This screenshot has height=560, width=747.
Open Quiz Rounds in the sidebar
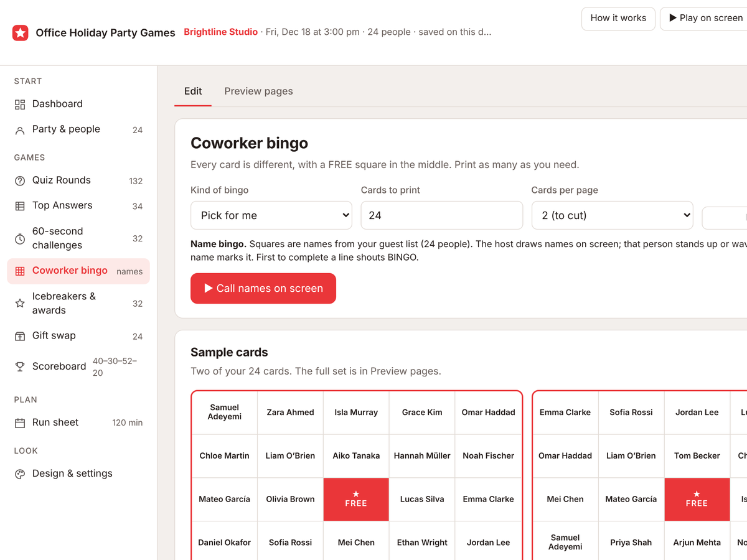[x=78, y=180]
